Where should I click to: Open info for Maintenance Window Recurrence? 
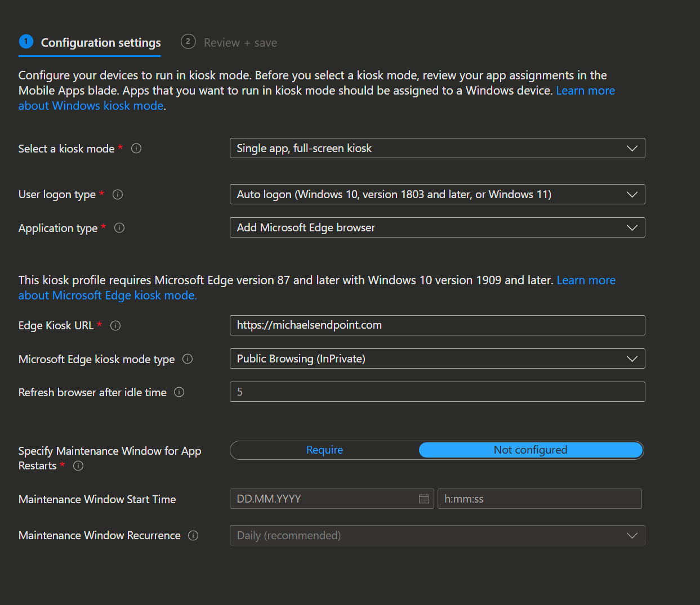[193, 535]
